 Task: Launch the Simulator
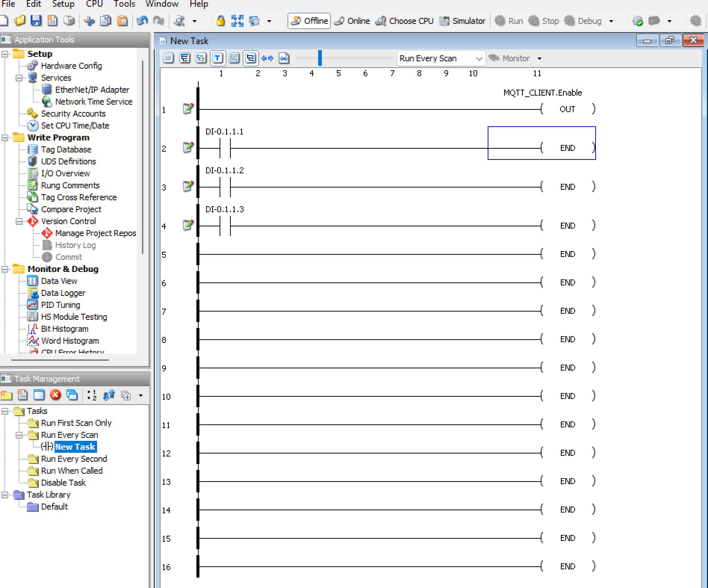click(x=462, y=21)
